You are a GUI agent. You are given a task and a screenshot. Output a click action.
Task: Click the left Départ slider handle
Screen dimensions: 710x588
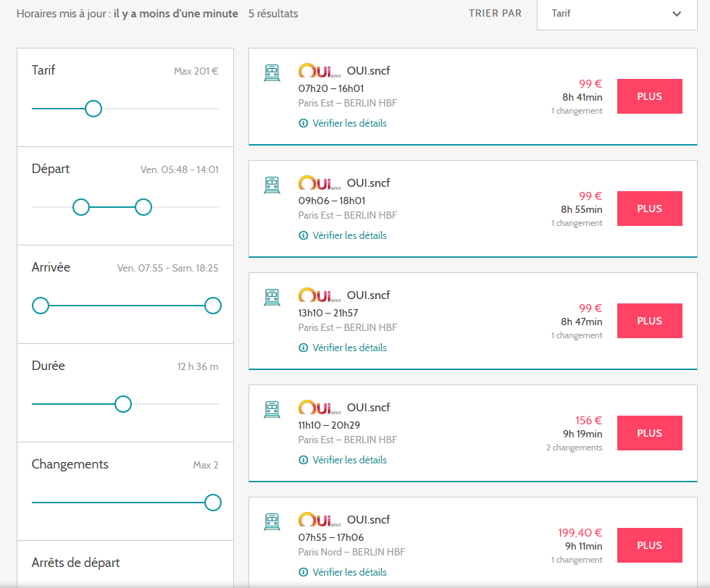(81, 207)
